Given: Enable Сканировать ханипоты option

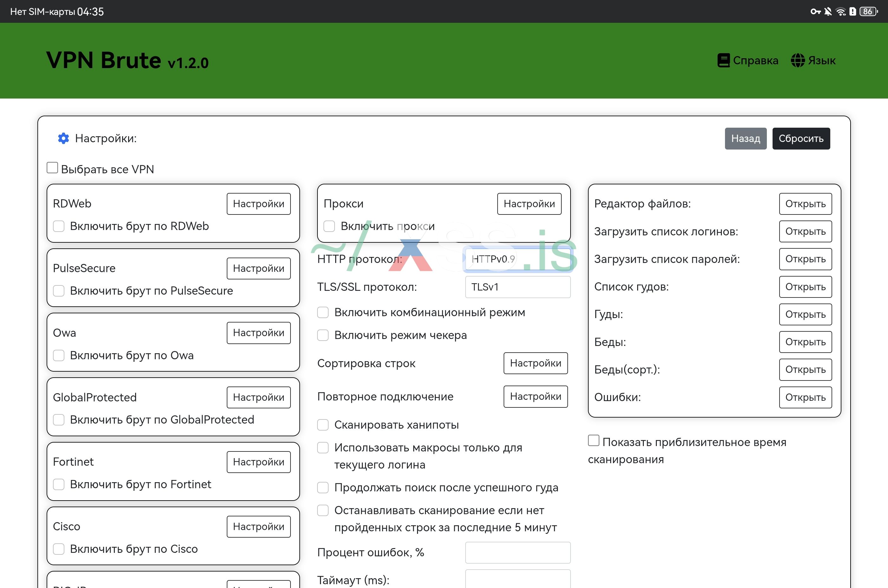Looking at the screenshot, I should (323, 425).
